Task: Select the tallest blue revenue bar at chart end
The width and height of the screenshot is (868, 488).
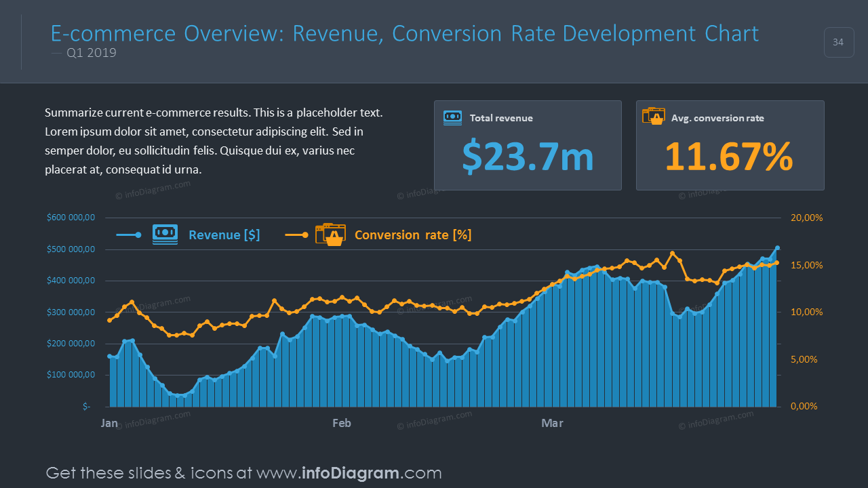Action: [x=776, y=325]
